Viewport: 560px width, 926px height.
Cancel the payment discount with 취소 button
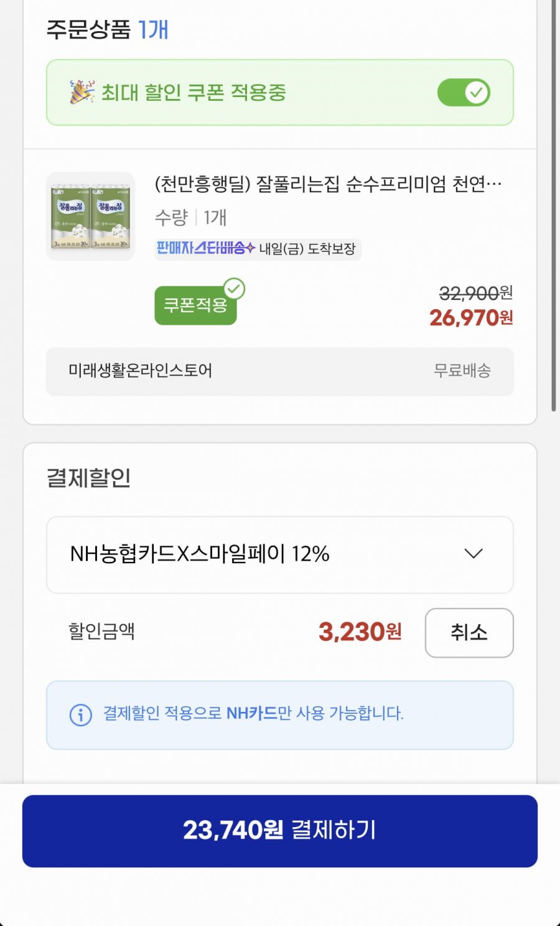[469, 633]
